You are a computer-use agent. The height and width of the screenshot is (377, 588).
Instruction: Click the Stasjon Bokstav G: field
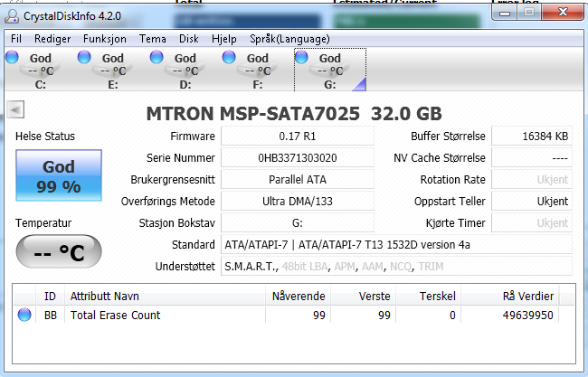click(x=298, y=223)
